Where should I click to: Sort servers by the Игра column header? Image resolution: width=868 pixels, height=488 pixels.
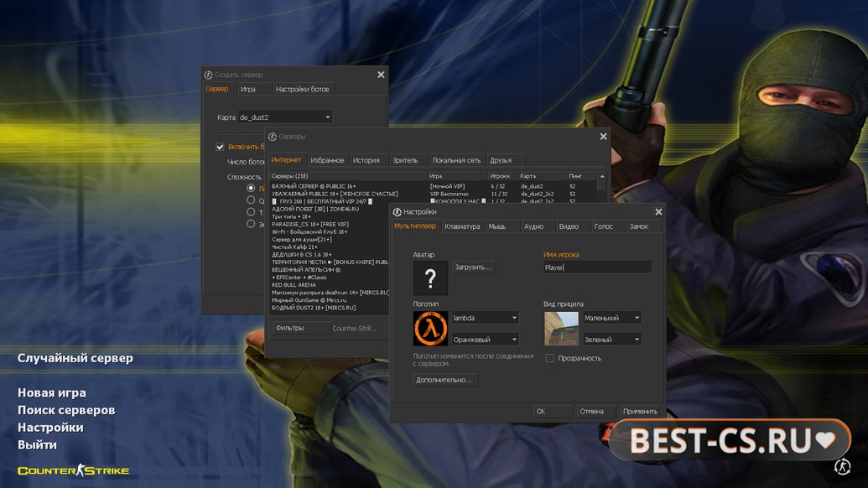tap(457, 176)
